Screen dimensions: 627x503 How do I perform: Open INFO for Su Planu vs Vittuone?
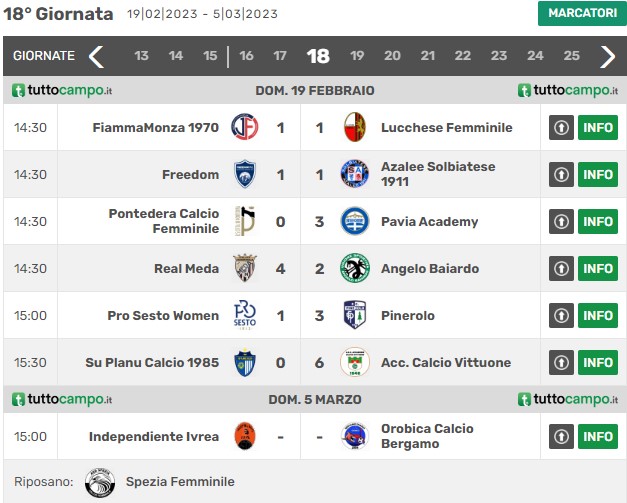pos(598,362)
